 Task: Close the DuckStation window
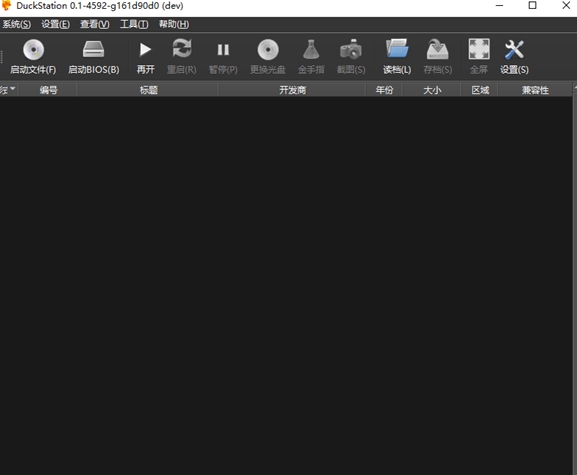pos(566,6)
